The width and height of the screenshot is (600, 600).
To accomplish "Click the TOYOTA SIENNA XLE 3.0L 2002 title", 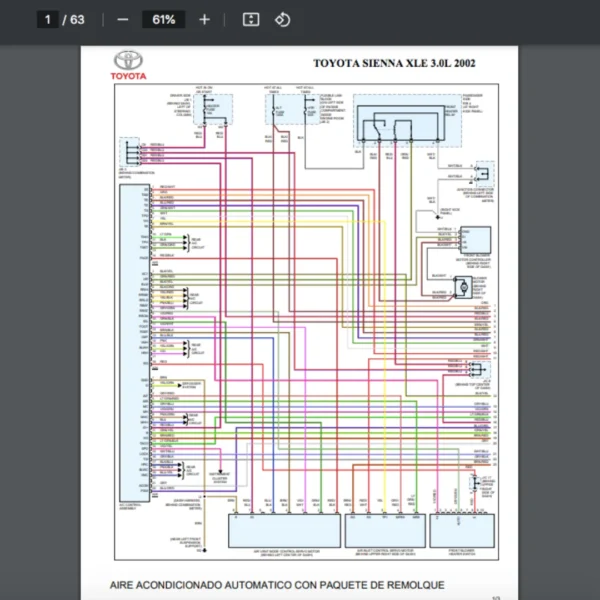I will (394, 64).
